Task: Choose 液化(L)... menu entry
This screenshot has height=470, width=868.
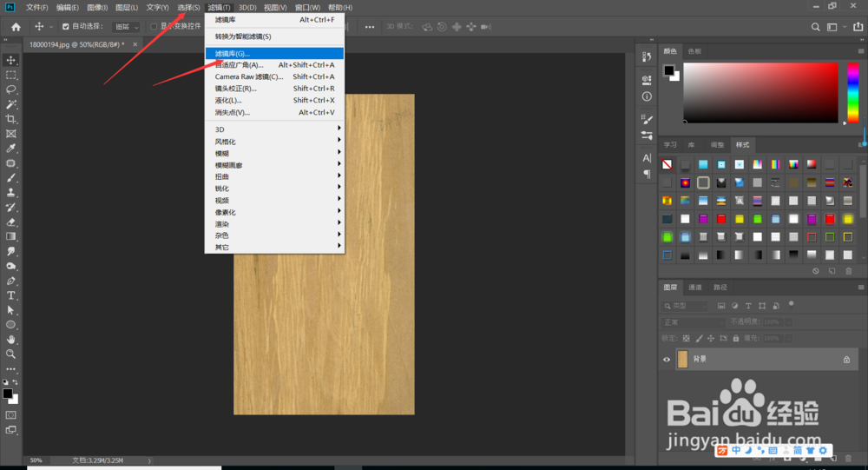Action: [274, 100]
